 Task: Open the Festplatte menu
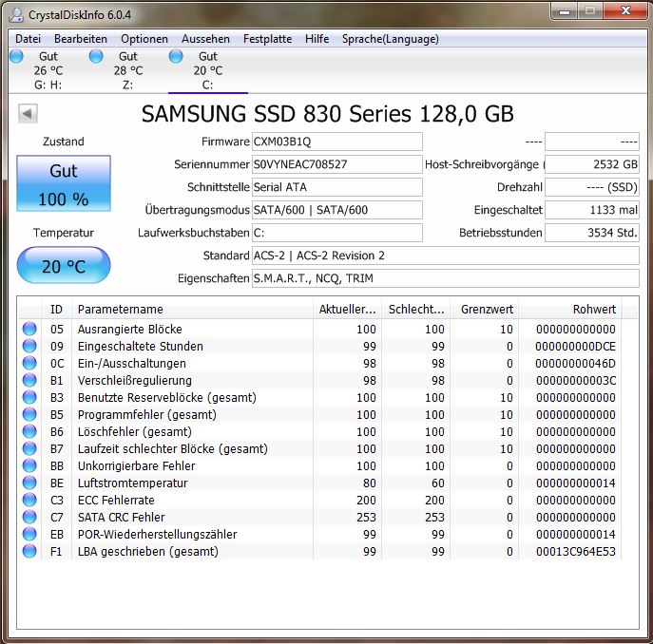point(267,39)
